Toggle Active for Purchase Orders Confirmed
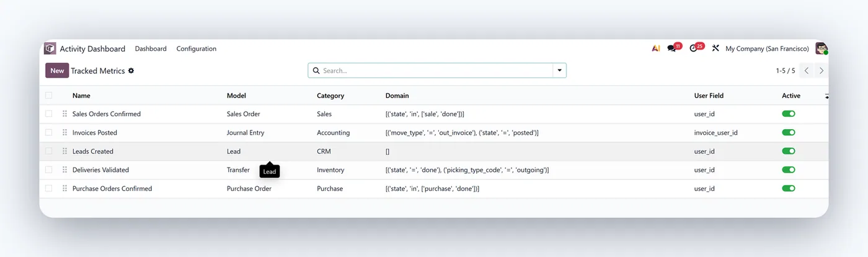The image size is (868, 257). coord(789,189)
